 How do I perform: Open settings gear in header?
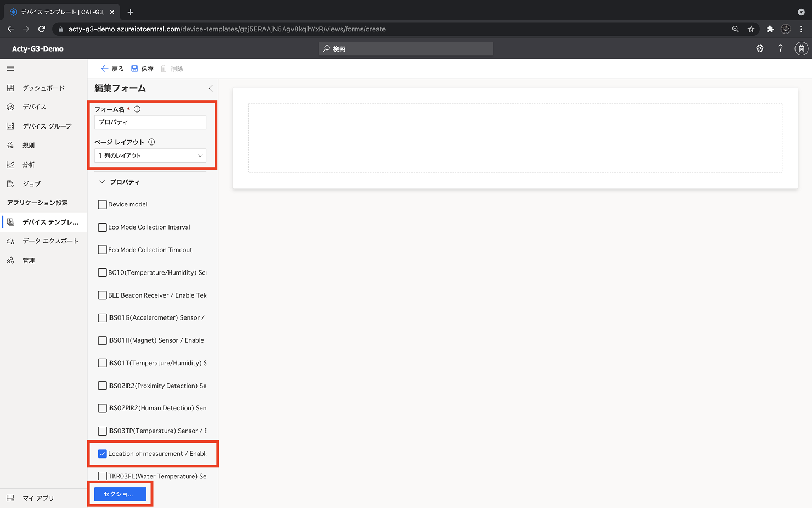[760, 48]
